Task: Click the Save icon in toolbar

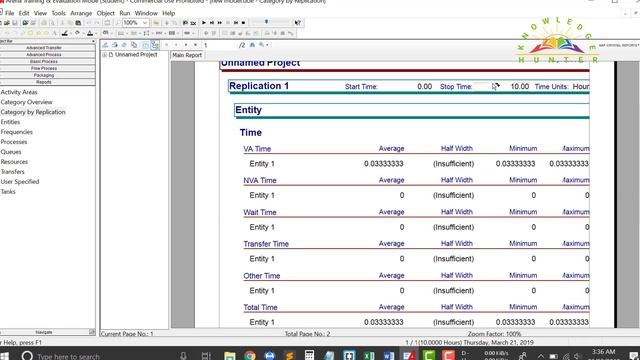Action: click(x=15, y=23)
